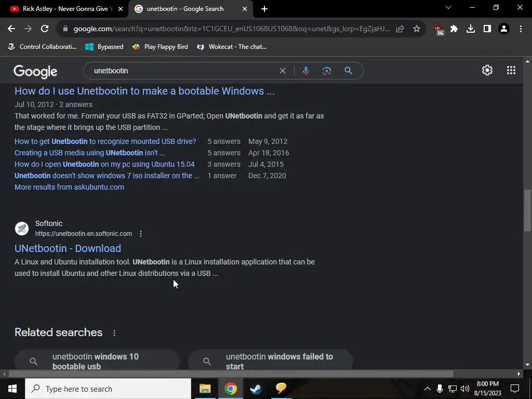Go back to the previous page
532x399 pixels.
[11, 29]
